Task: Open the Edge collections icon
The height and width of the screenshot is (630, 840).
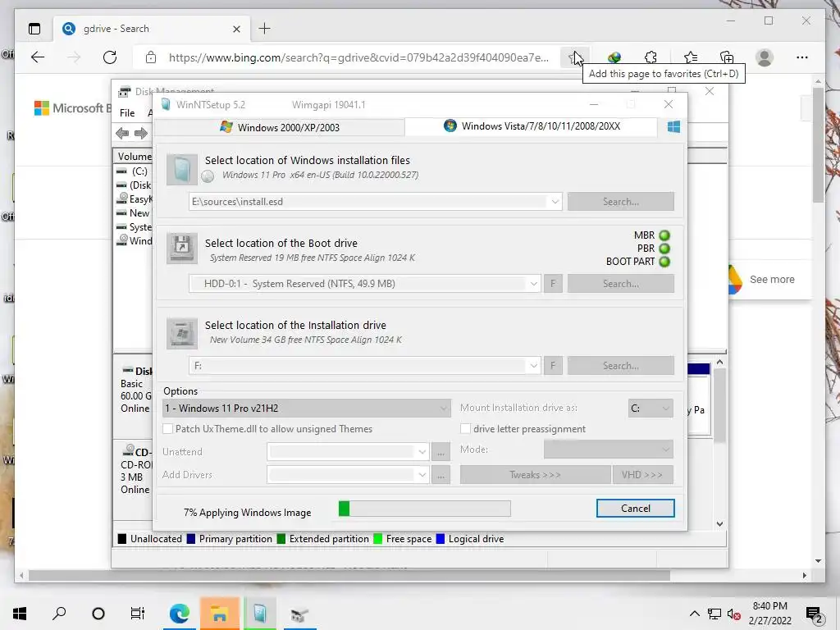Action: pos(727,57)
